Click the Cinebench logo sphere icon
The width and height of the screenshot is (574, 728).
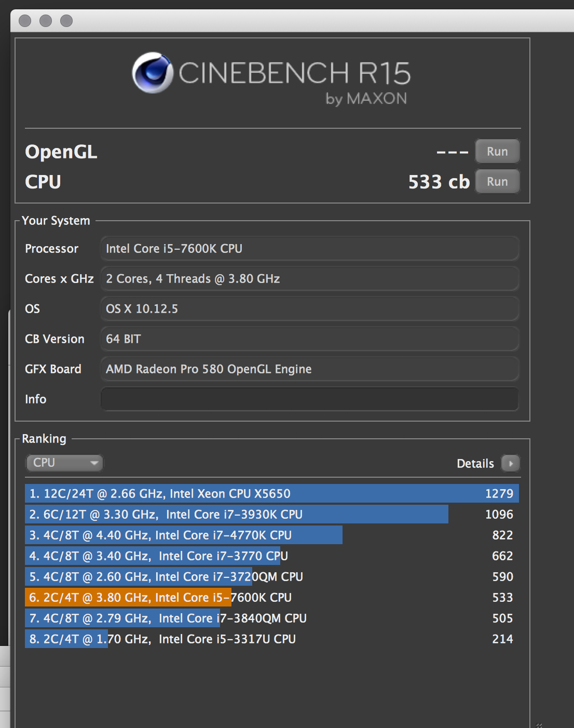coord(152,73)
